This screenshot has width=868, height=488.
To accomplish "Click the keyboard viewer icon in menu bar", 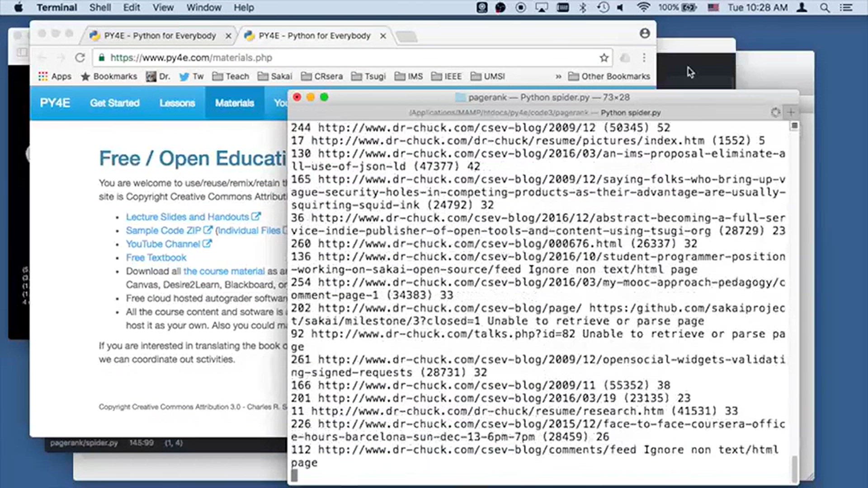I will [563, 7].
